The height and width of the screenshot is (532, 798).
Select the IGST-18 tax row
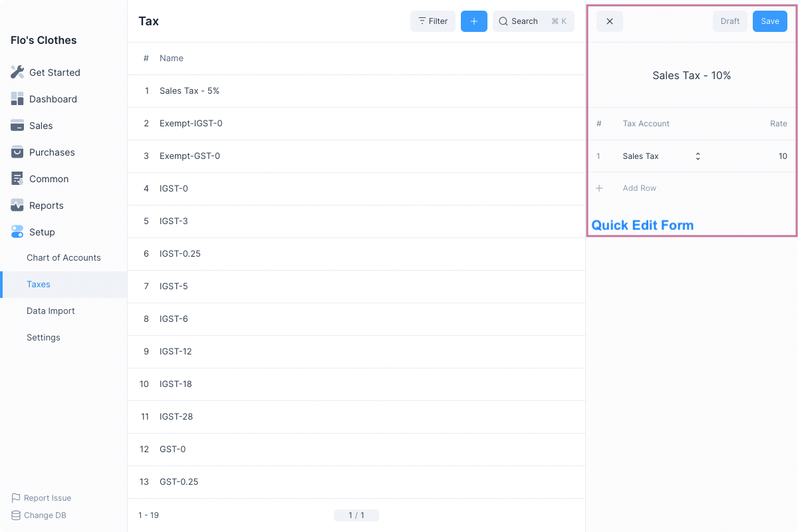(x=176, y=384)
